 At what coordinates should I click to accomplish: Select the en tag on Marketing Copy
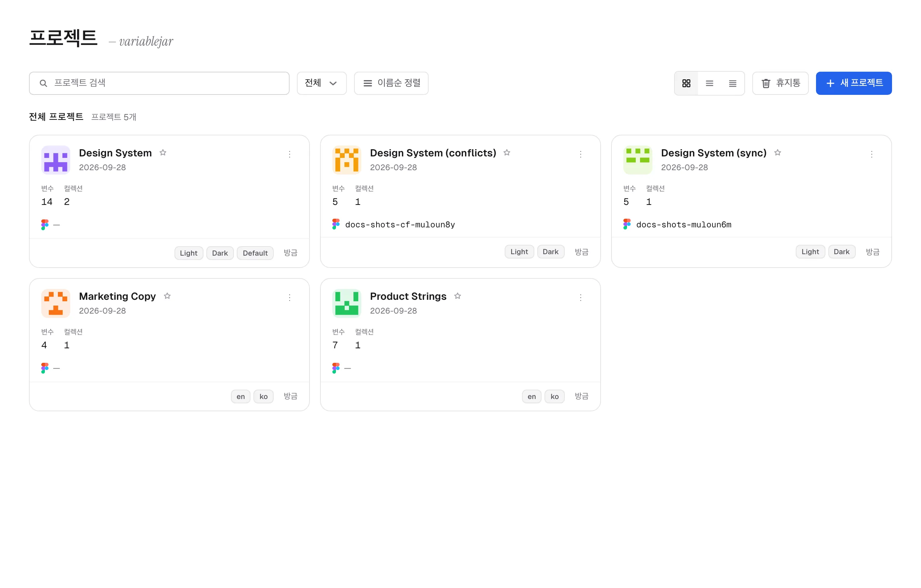click(241, 397)
